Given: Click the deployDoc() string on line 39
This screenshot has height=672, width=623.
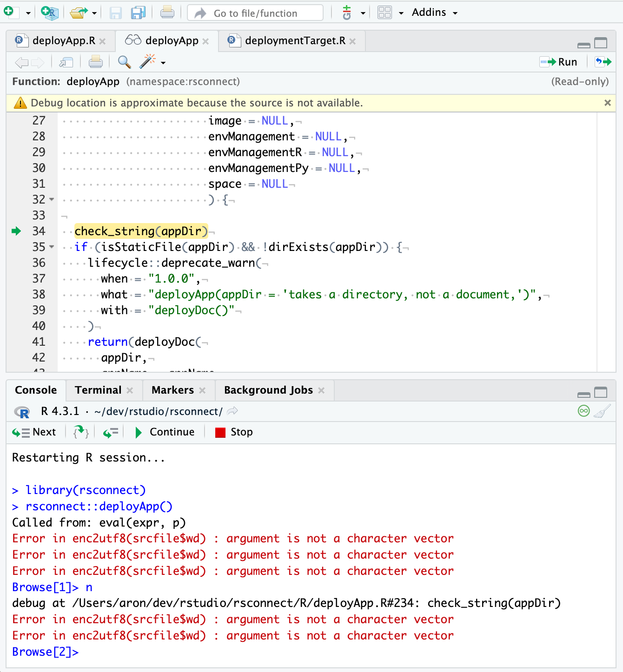Looking at the screenshot, I should 191,310.
